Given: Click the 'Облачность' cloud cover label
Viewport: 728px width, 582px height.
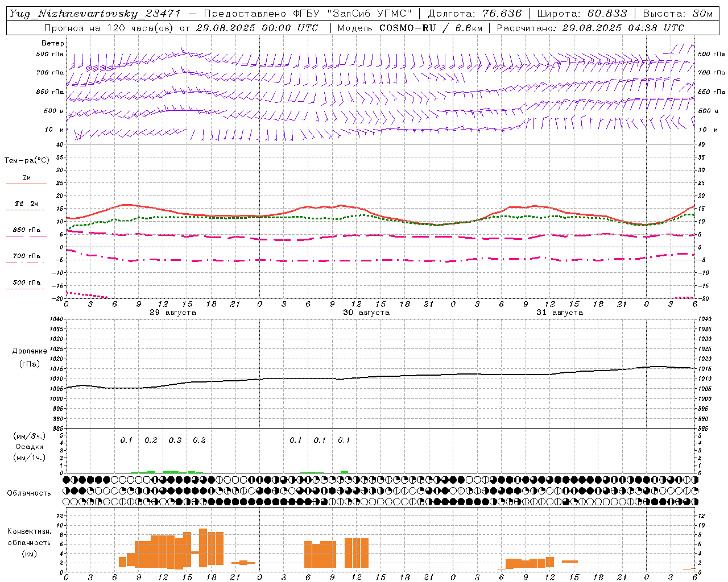Looking at the screenshot, I should [29, 493].
